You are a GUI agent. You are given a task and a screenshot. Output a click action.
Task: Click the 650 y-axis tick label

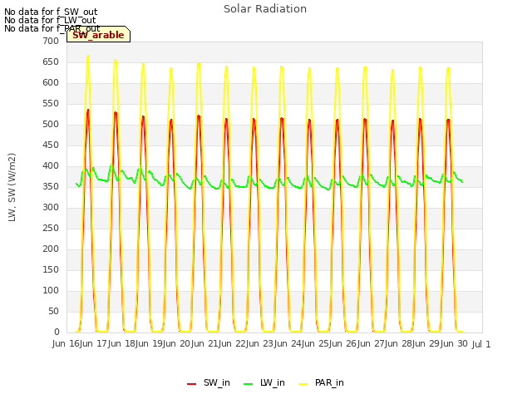(51, 62)
